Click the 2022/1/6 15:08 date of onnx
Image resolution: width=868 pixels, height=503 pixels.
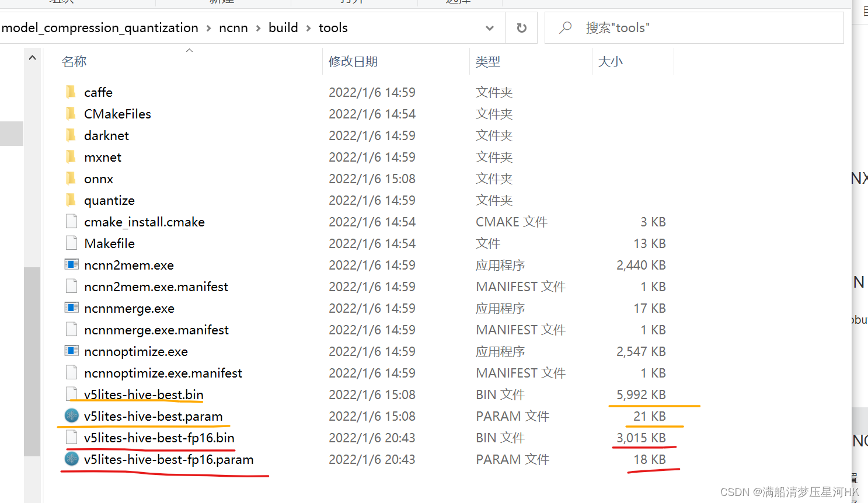(372, 179)
